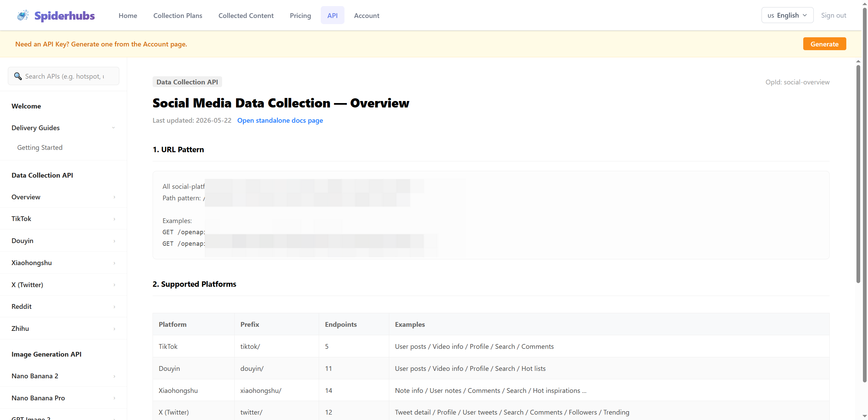Expand the Delivery Guides section chevron
Viewport: 868px width, 420px height.
pyautogui.click(x=114, y=128)
